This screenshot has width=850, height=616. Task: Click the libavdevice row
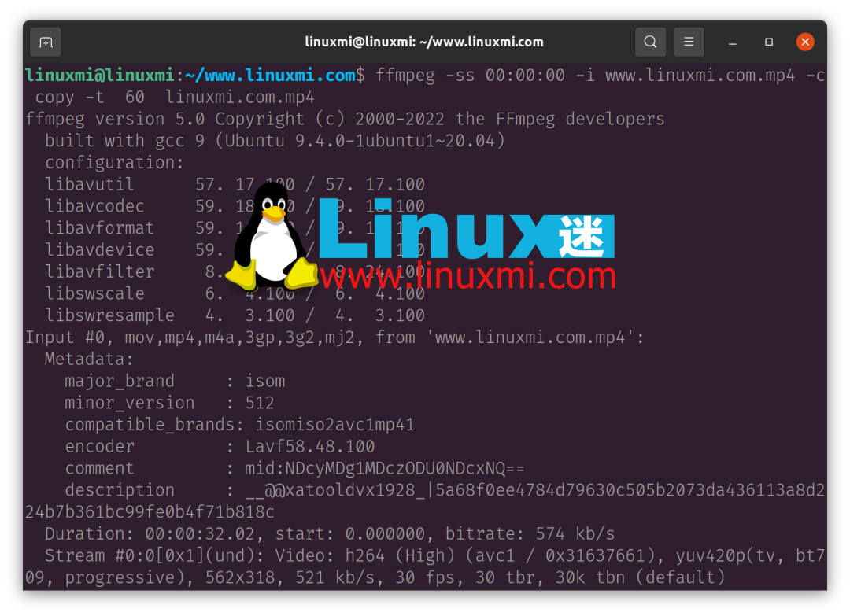pyautogui.click(x=235, y=249)
